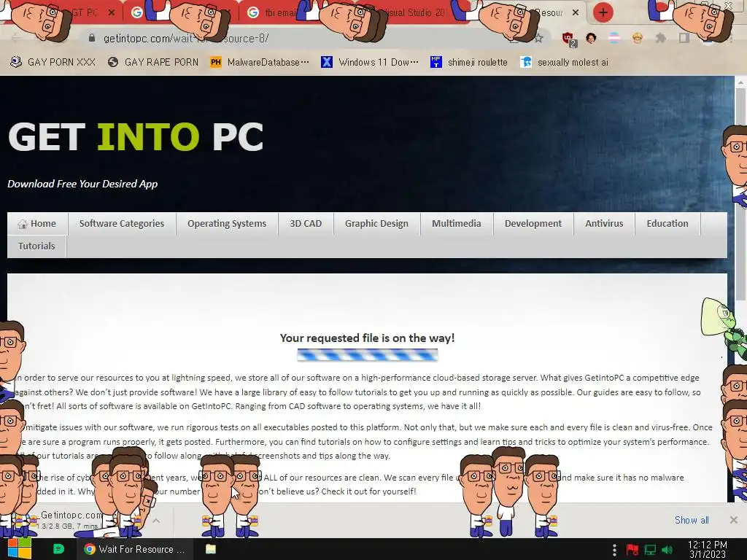The width and height of the screenshot is (747, 560).
Task: Open the Development category
Action: pos(533,224)
